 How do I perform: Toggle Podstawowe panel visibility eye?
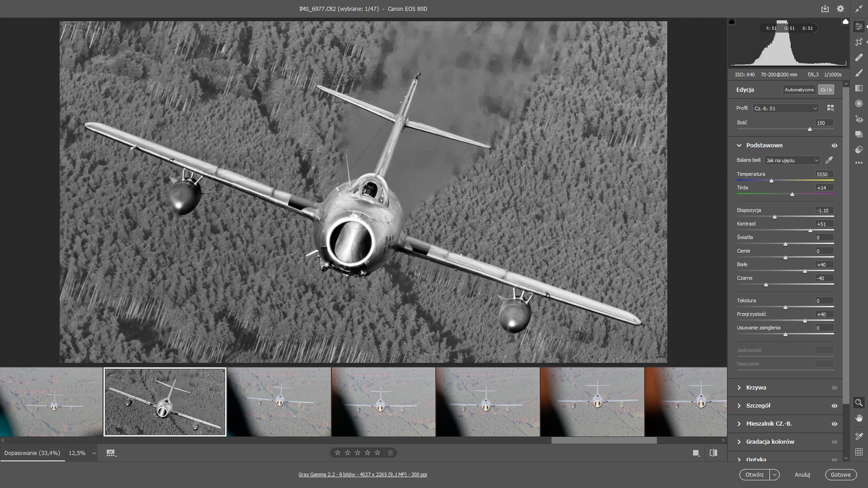(834, 145)
